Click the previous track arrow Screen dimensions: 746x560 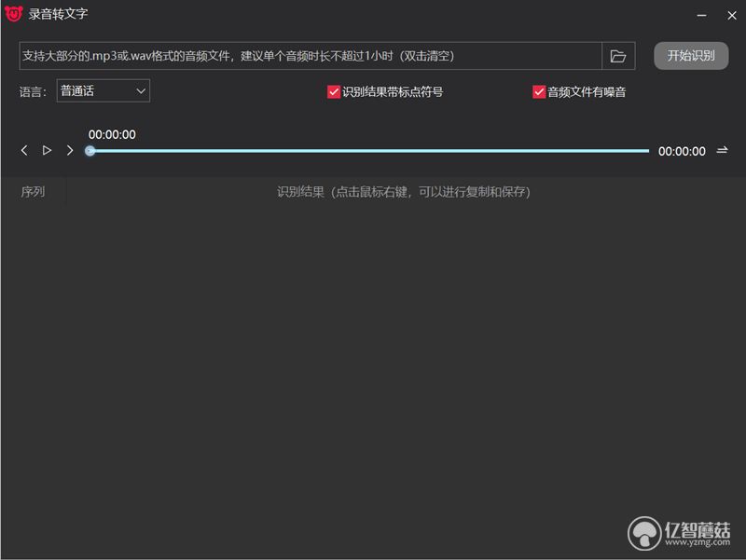click(x=24, y=151)
